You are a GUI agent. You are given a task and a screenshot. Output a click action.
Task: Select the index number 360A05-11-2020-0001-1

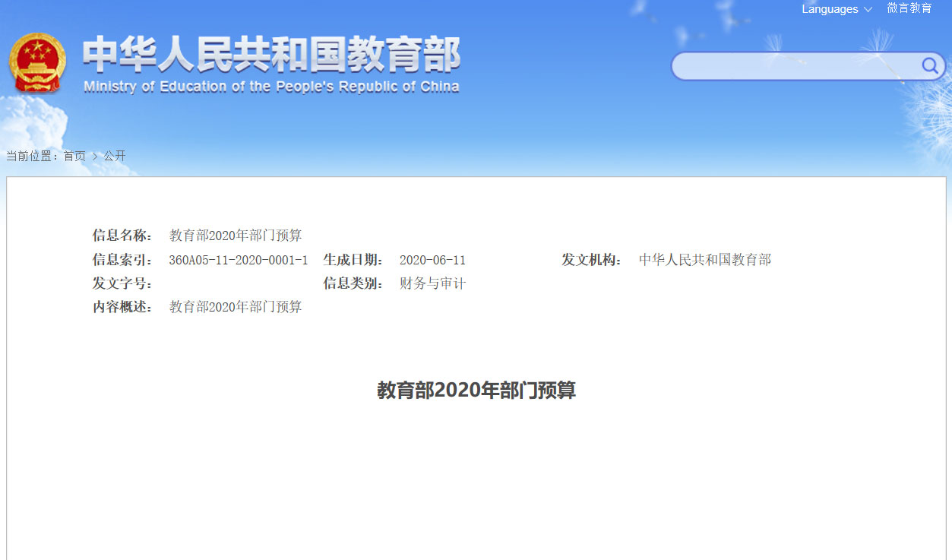pyautogui.click(x=238, y=260)
